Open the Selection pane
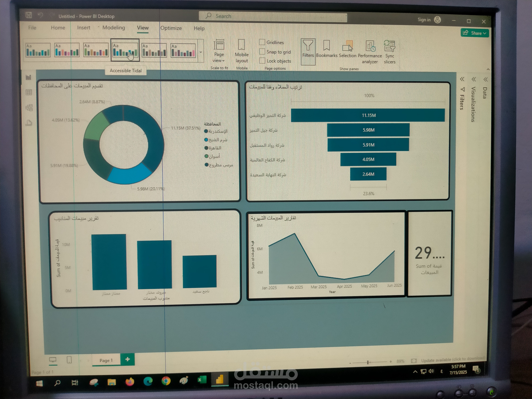The height and width of the screenshot is (399, 532). [347, 49]
